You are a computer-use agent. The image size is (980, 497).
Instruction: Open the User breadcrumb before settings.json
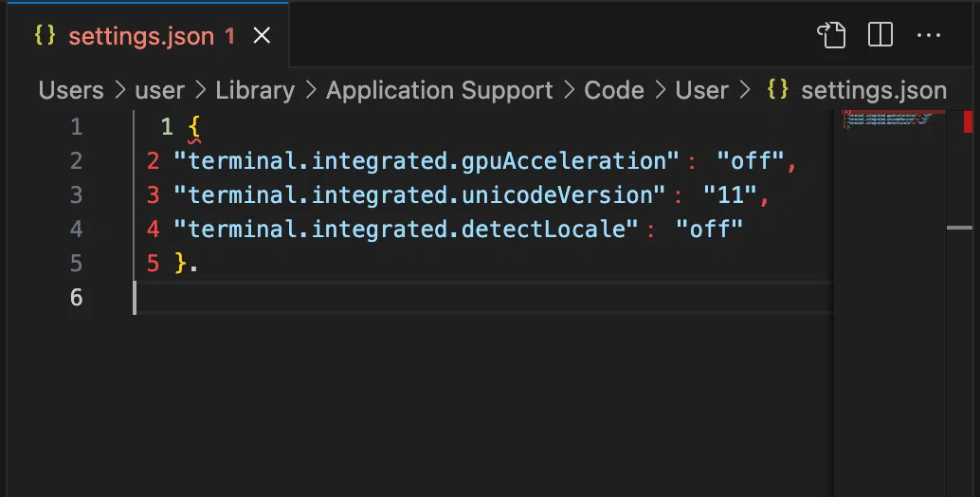click(702, 91)
